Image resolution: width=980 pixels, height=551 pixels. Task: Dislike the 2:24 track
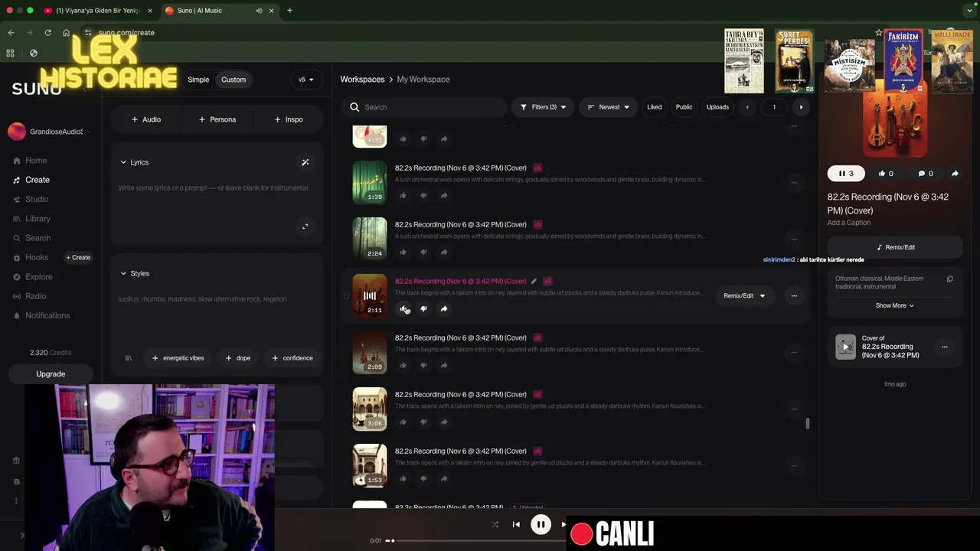coord(423,252)
